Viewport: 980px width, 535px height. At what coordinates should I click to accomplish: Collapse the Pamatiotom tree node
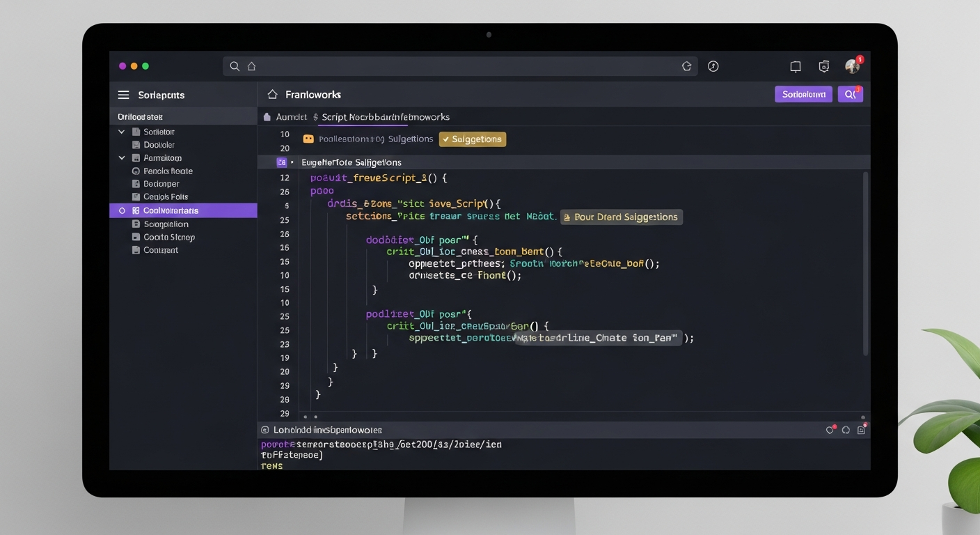click(122, 158)
